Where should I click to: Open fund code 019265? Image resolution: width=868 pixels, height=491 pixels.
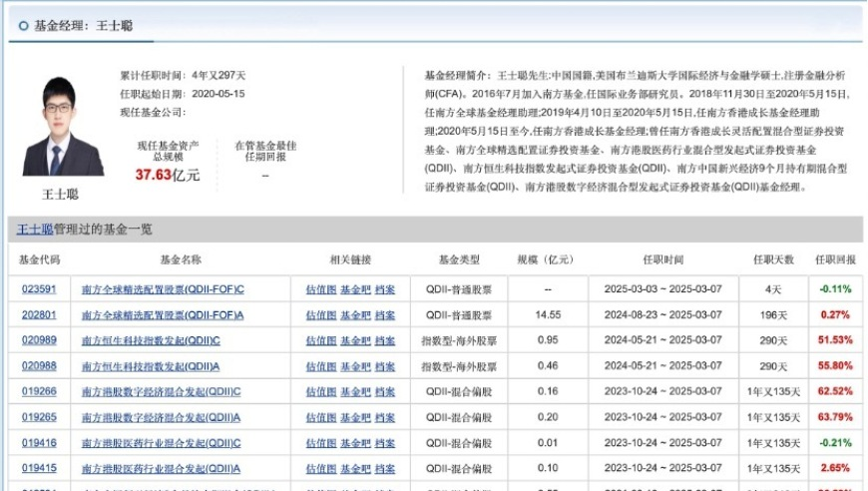(39, 417)
